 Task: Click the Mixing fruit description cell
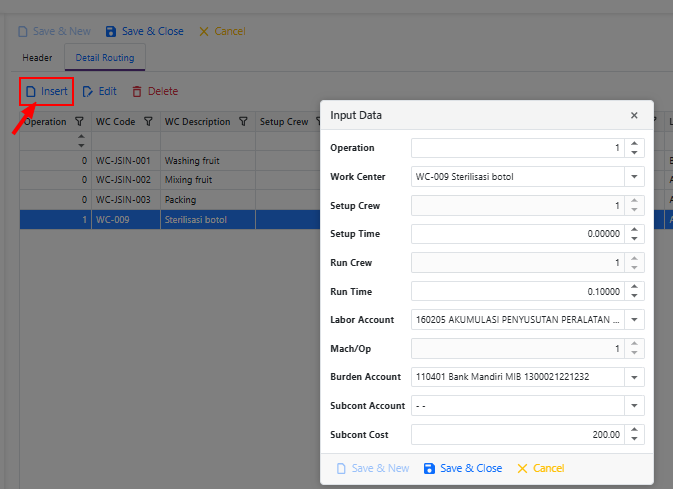(x=208, y=179)
